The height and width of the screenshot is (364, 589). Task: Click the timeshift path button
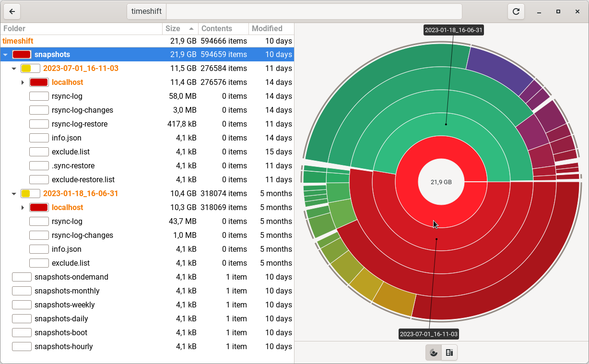(146, 12)
